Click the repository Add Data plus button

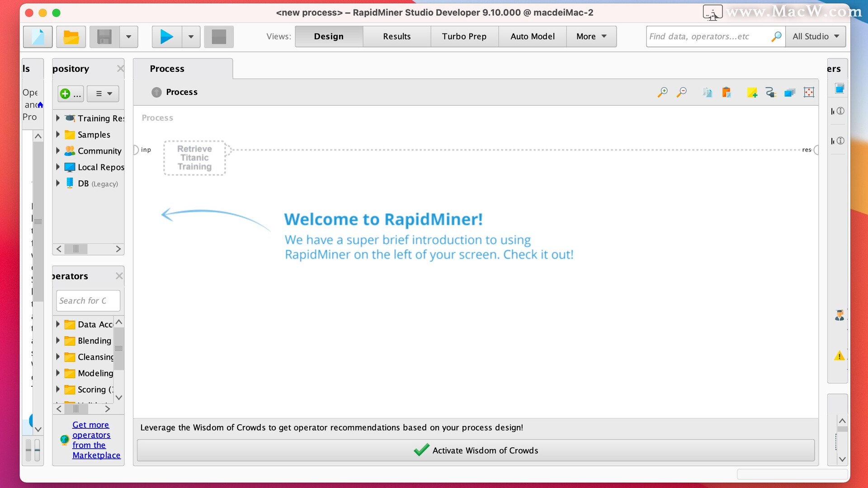(71, 94)
